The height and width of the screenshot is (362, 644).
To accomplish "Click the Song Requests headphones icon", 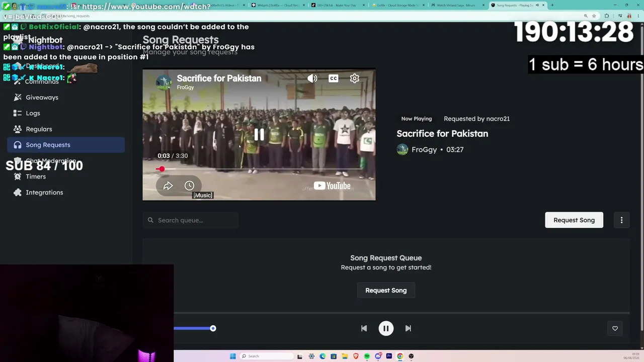I will tap(18, 145).
